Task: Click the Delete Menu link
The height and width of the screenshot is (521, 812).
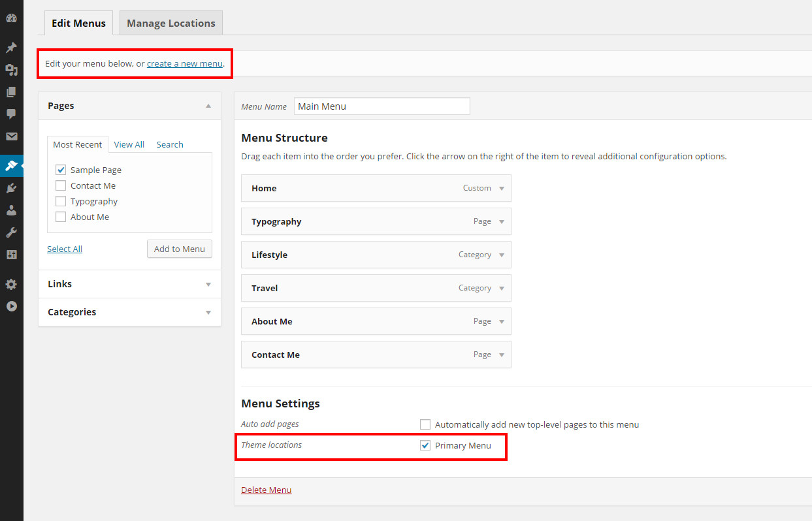Action: (267, 490)
